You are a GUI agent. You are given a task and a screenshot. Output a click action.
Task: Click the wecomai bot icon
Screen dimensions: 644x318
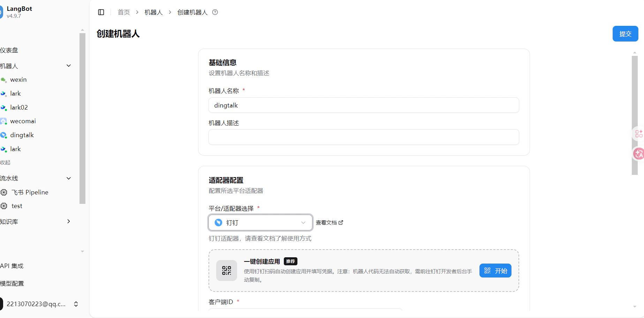click(x=3, y=121)
